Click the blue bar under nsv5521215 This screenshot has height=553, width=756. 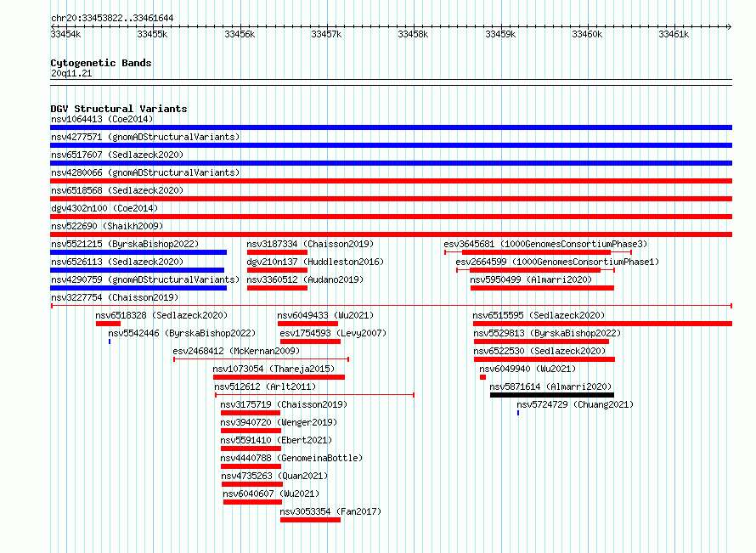point(138,252)
